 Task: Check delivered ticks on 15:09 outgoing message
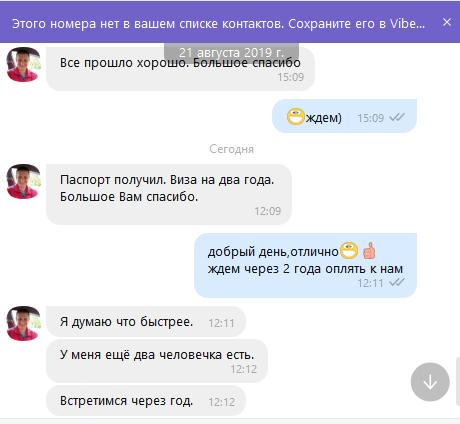pyautogui.click(x=397, y=117)
